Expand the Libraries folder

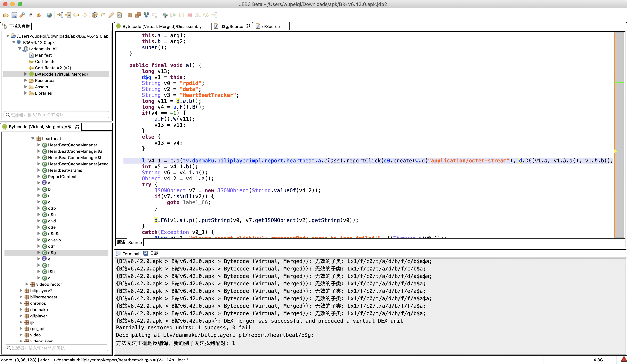26,93
